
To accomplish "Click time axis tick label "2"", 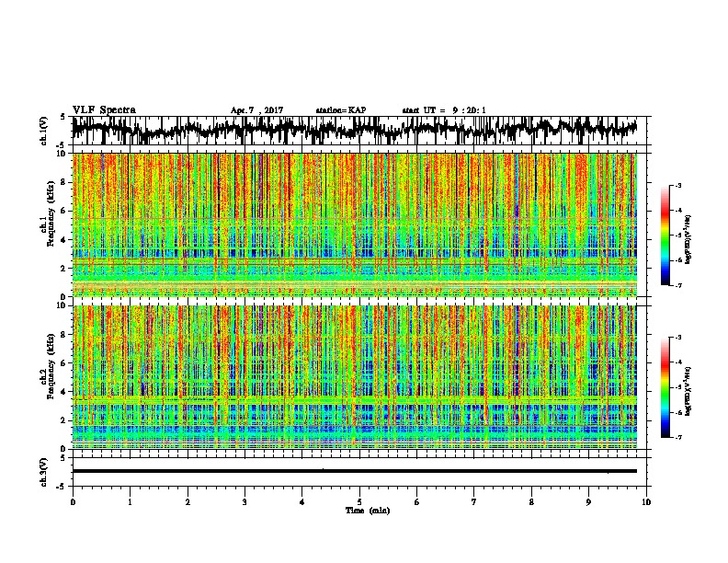I will point(188,502).
